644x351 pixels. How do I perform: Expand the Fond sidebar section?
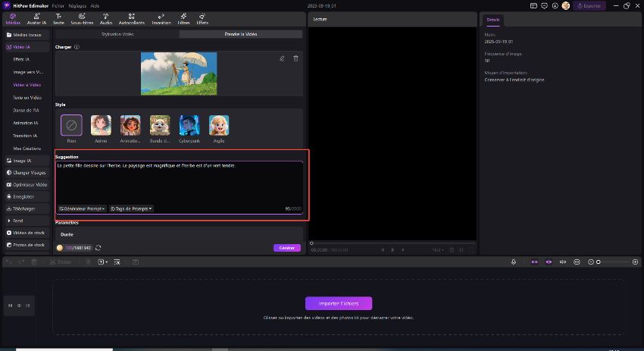pos(27,221)
